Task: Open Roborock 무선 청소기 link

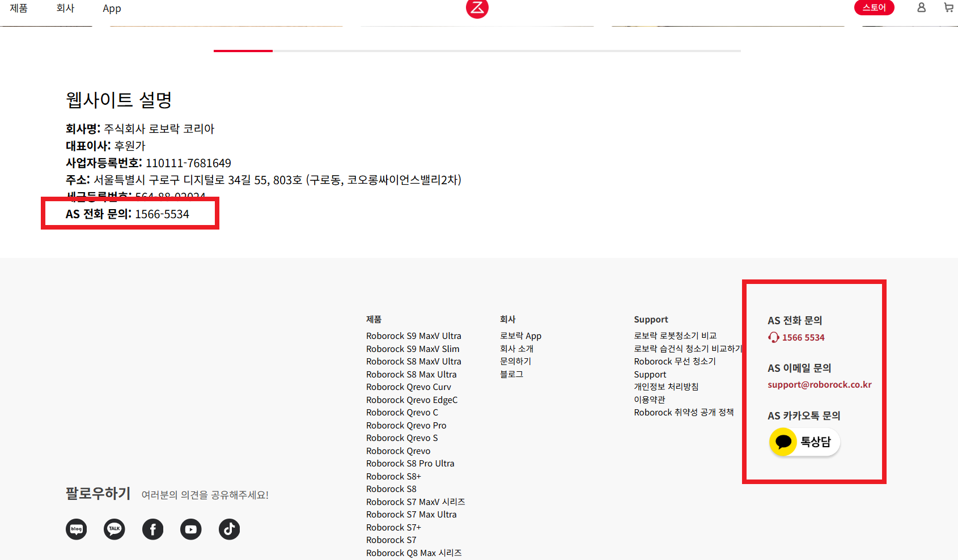Action: (675, 362)
